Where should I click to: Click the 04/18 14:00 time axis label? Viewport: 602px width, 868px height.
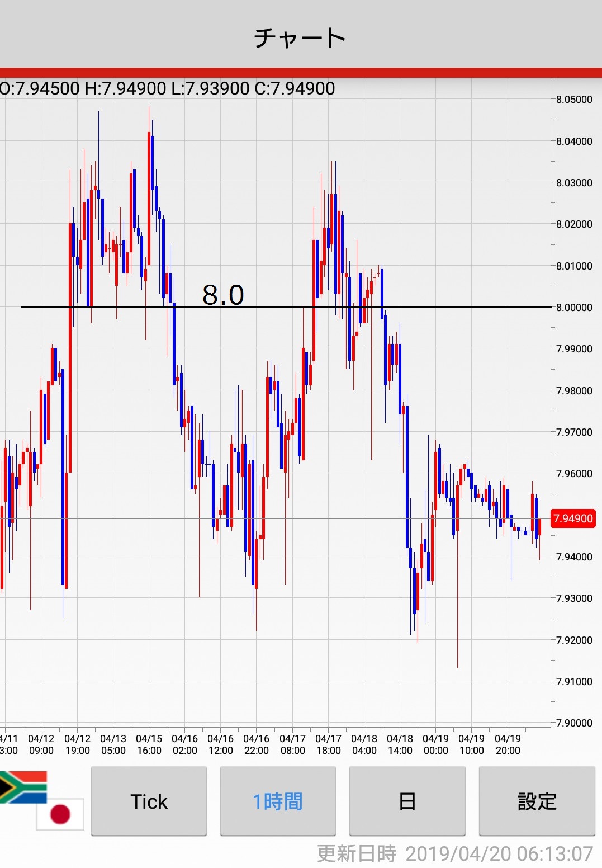pos(400,744)
